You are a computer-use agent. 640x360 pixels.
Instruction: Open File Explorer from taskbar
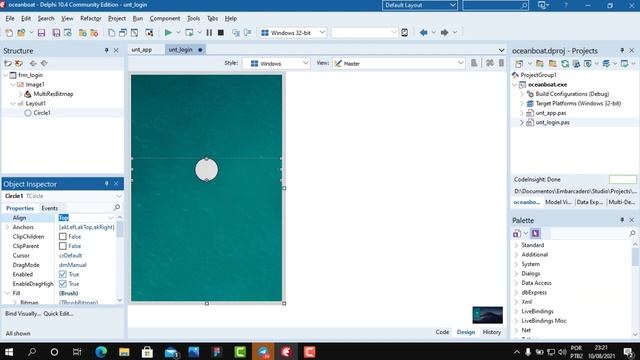click(x=124, y=352)
